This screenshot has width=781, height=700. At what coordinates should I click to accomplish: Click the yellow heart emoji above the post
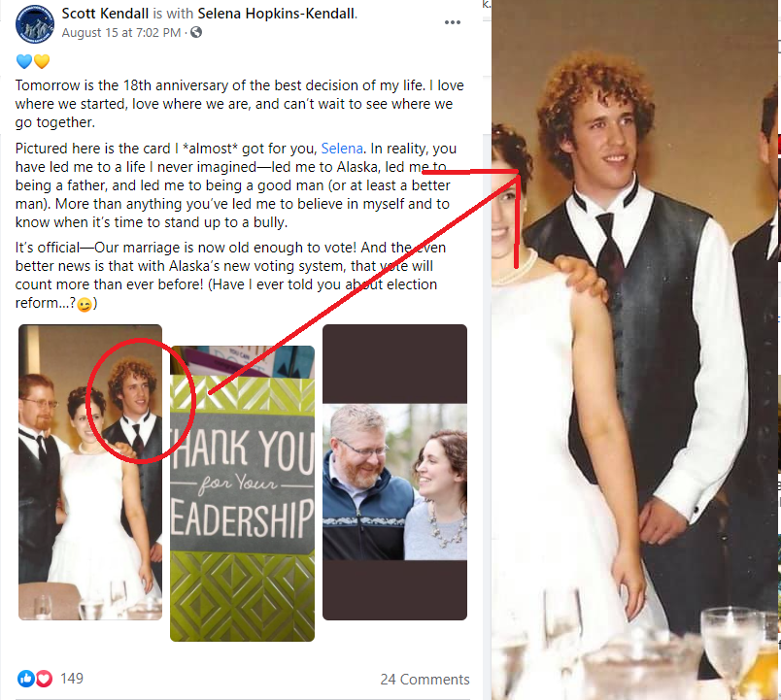pos(42,61)
